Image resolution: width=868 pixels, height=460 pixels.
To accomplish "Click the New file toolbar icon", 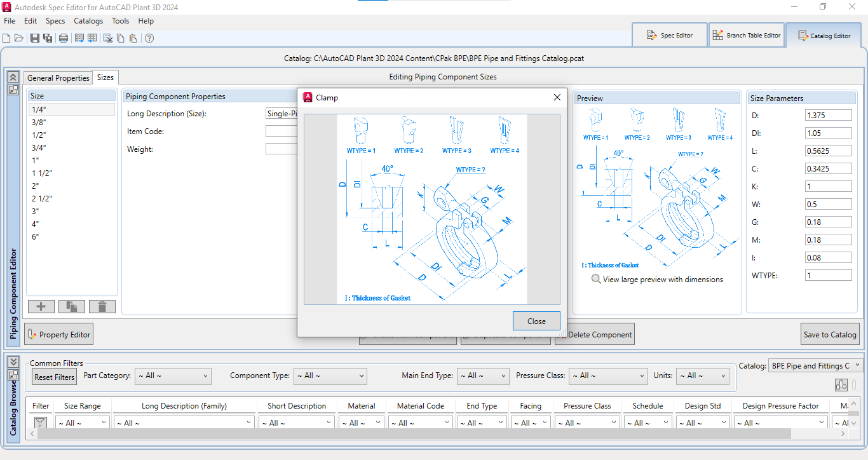I will [6, 38].
